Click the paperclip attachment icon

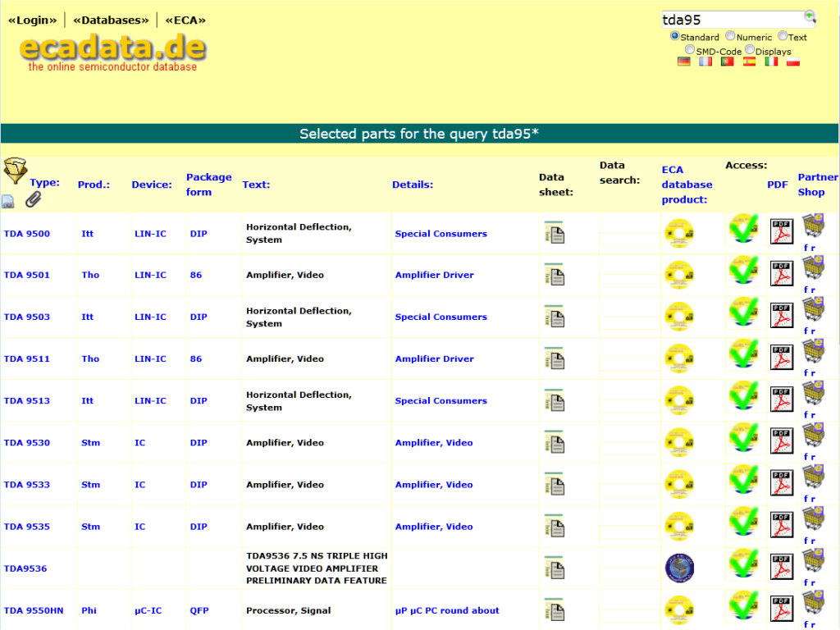pos(33,200)
